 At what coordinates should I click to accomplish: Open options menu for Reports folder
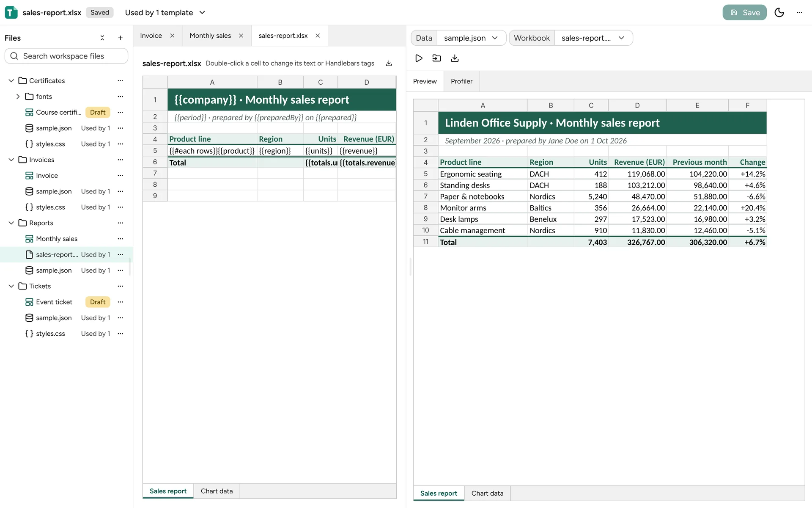pyautogui.click(x=121, y=223)
